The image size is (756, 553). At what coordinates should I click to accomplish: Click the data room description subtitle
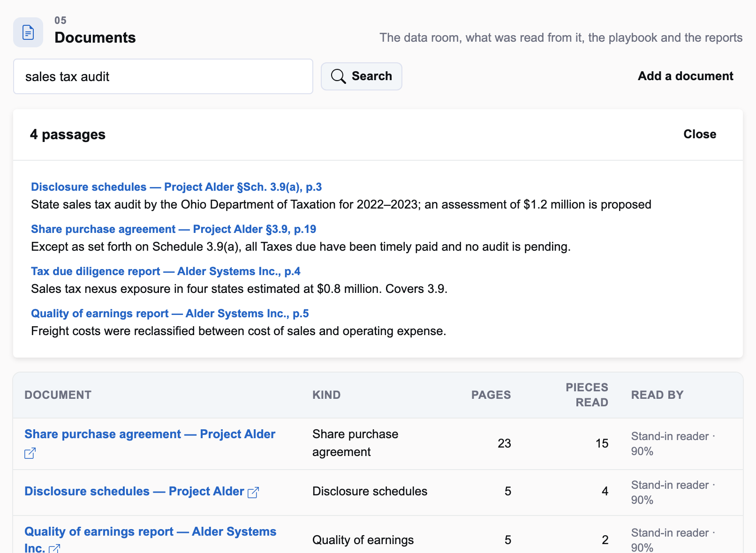561,37
